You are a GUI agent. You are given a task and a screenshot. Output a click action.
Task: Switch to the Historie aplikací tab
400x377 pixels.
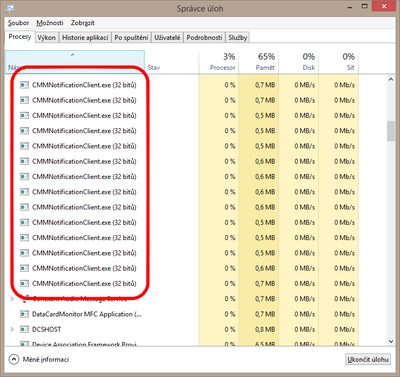pos(85,38)
